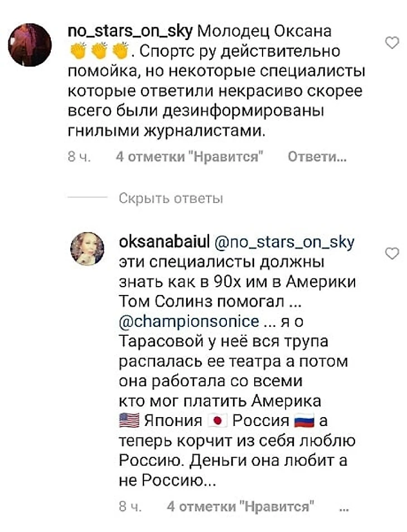Open the @championsonice mention

tap(190, 322)
